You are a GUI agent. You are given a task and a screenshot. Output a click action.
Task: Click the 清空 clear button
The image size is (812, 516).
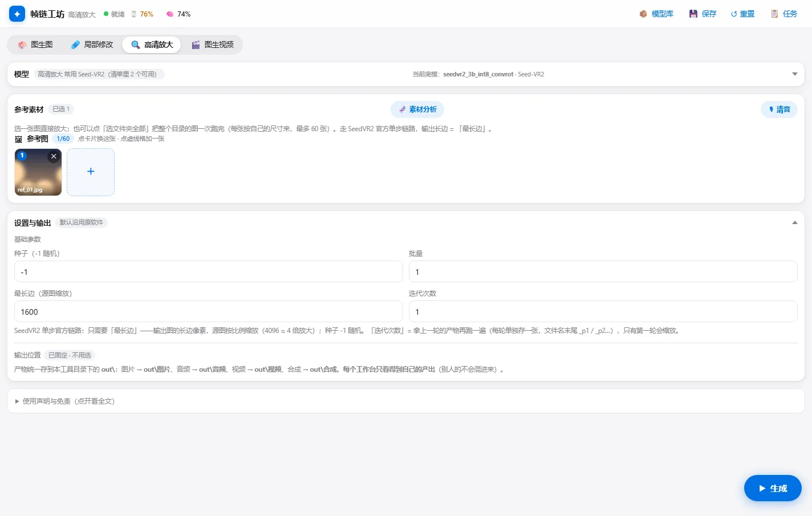[779, 109]
